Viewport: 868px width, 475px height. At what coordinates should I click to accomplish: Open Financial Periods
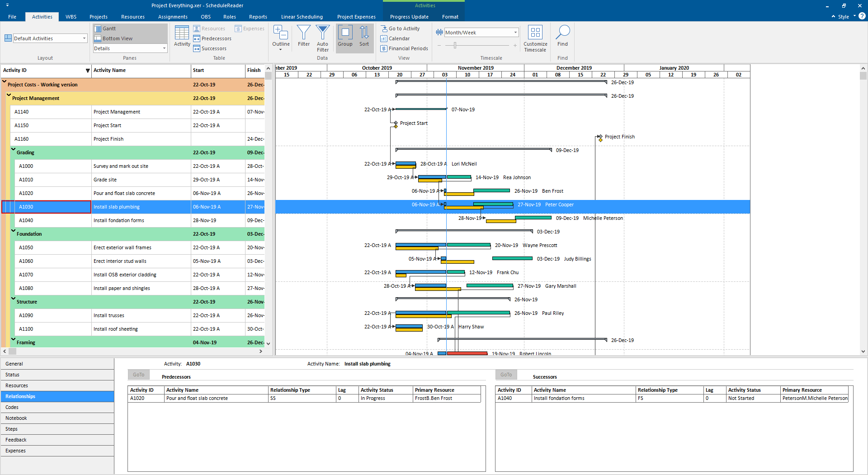pyautogui.click(x=404, y=48)
